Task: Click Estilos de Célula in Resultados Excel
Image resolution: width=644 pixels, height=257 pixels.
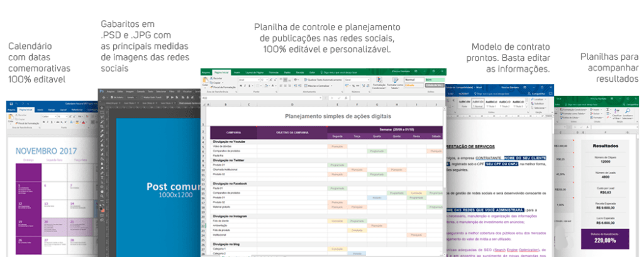Action: pos(569,118)
